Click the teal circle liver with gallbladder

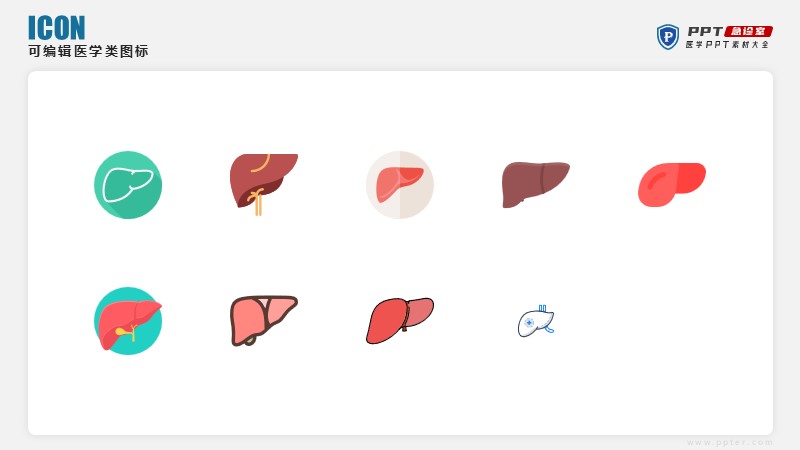[x=128, y=321]
